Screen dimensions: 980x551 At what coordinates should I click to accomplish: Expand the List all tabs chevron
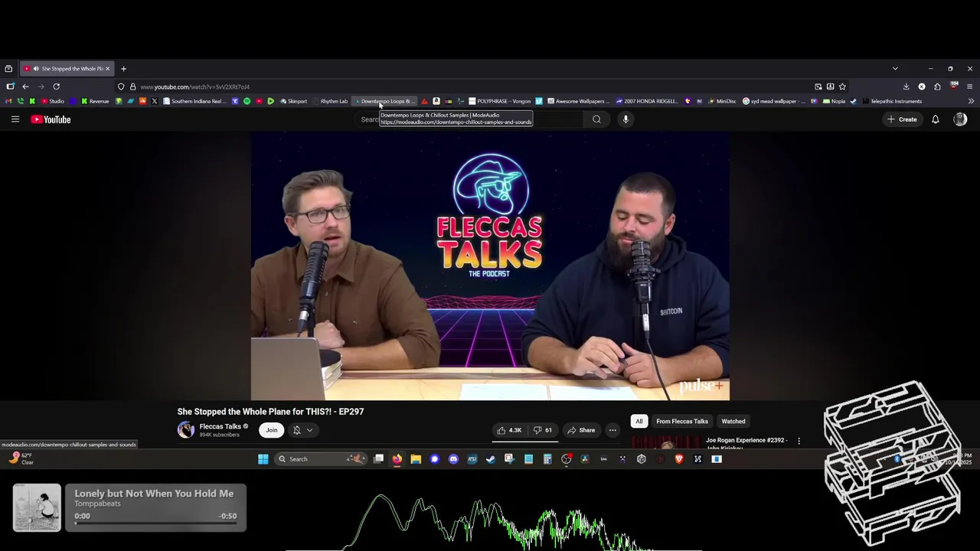(x=895, y=68)
